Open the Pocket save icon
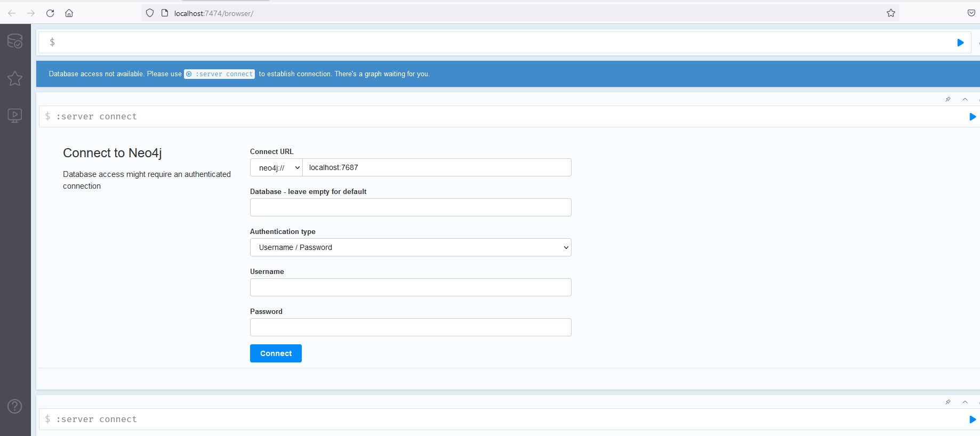The width and height of the screenshot is (980, 436). pos(971,13)
